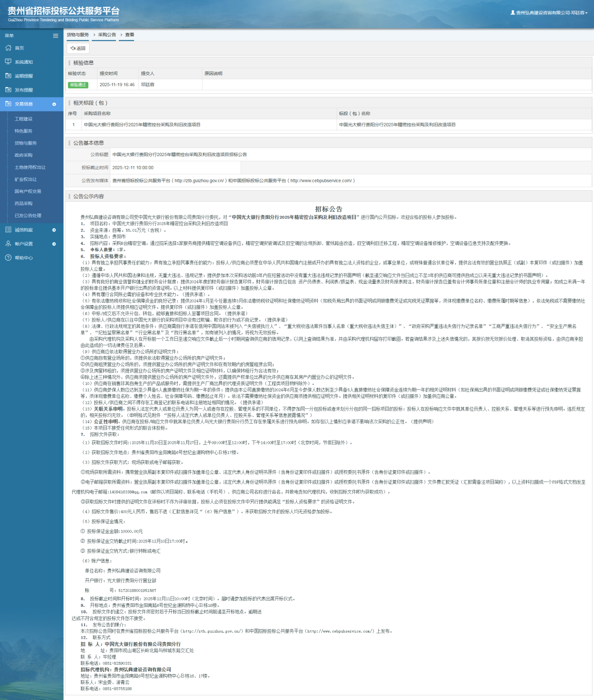The width and height of the screenshot is (594, 700).
Task: Open the user account dropdown at top right
Action: click(549, 13)
